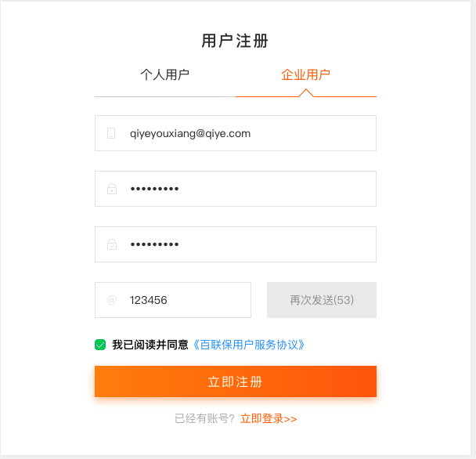Focus the first password input field
This screenshot has width=476, height=459.
click(x=236, y=189)
